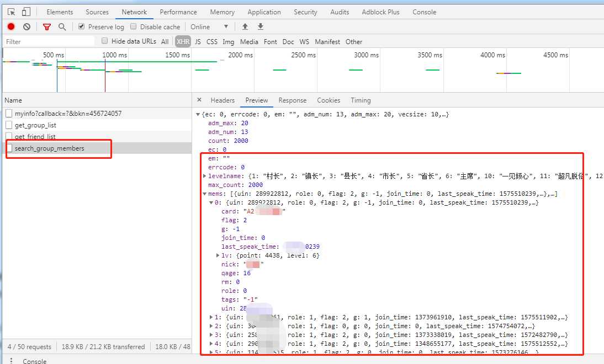Select the myinfo?callback request row
The image size is (604, 364).
click(x=97, y=114)
